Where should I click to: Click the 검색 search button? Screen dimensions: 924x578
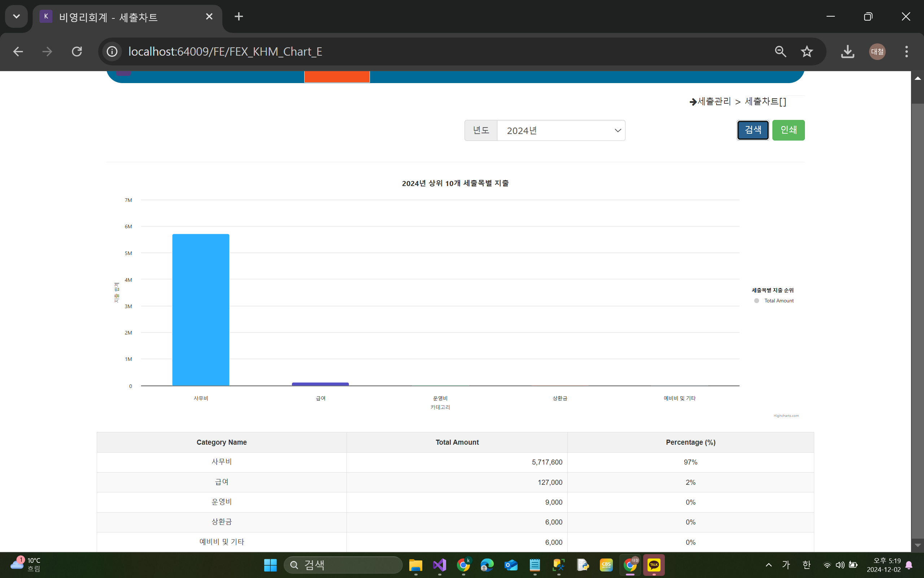coord(753,130)
